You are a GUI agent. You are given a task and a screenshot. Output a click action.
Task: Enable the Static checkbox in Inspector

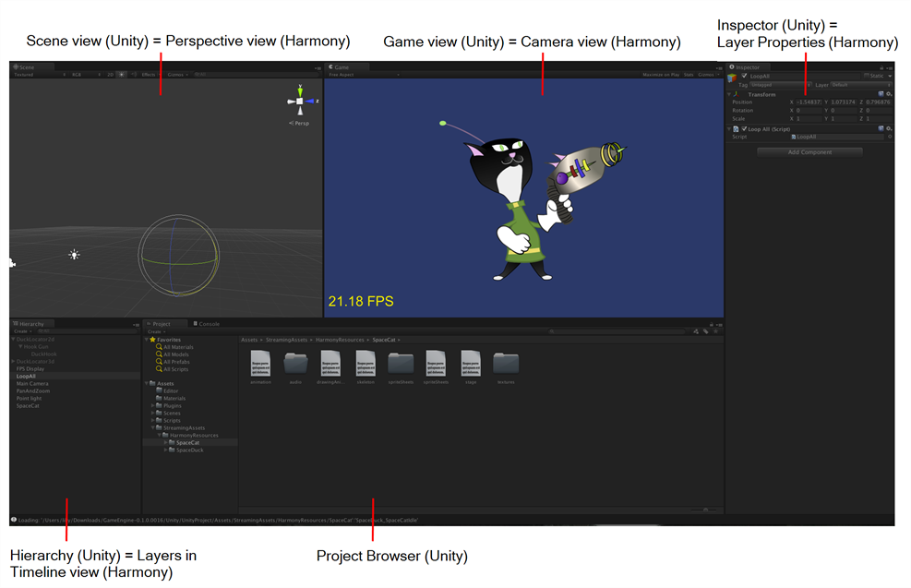tap(867, 76)
